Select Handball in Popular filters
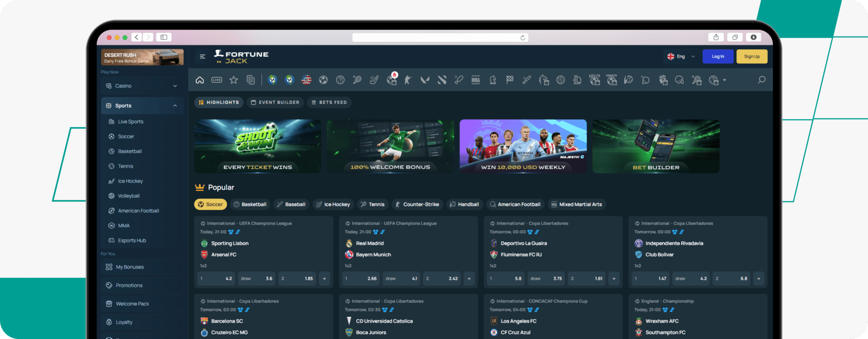Screen dimensions: 868x339 point(464,204)
